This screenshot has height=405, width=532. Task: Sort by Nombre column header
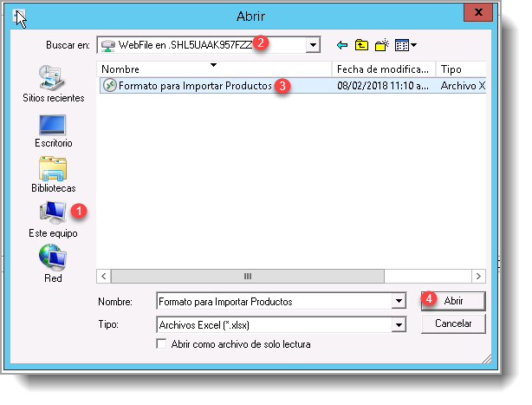(x=214, y=69)
